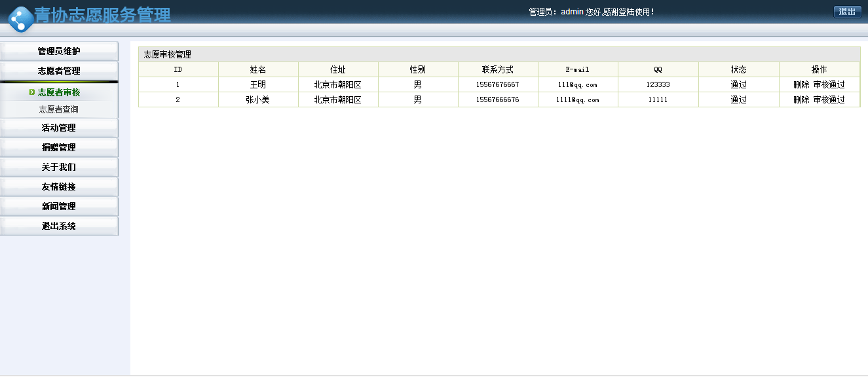Viewport: 868px width, 377px height.
Task: Click phone number 15567666676
Action: (498, 99)
